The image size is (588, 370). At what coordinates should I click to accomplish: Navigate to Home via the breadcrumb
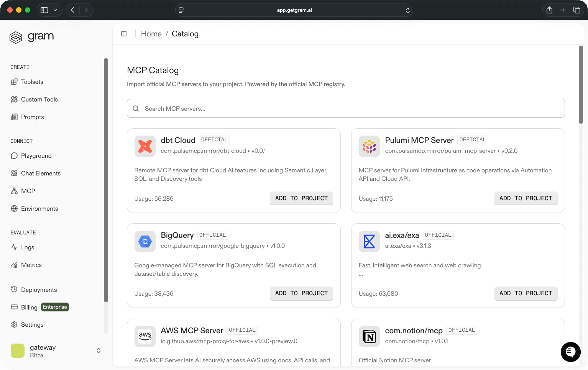(151, 34)
